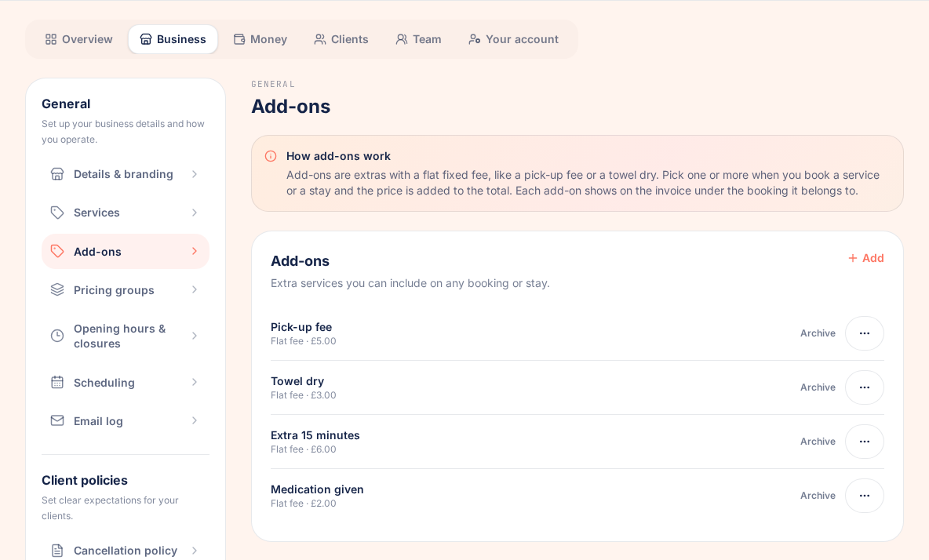Open the Services settings page

tap(126, 213)
